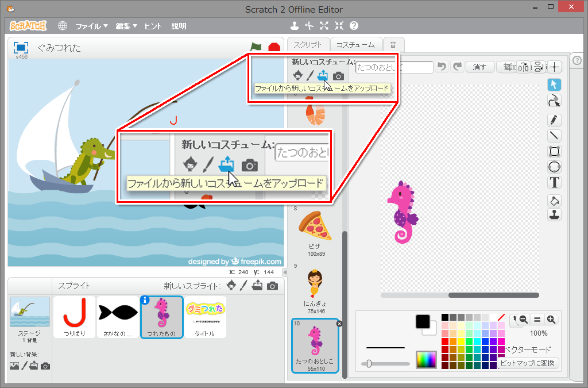Click the ビットマップに変換 button
Viewport: 588px width, 388px height.
pos(527,363)
